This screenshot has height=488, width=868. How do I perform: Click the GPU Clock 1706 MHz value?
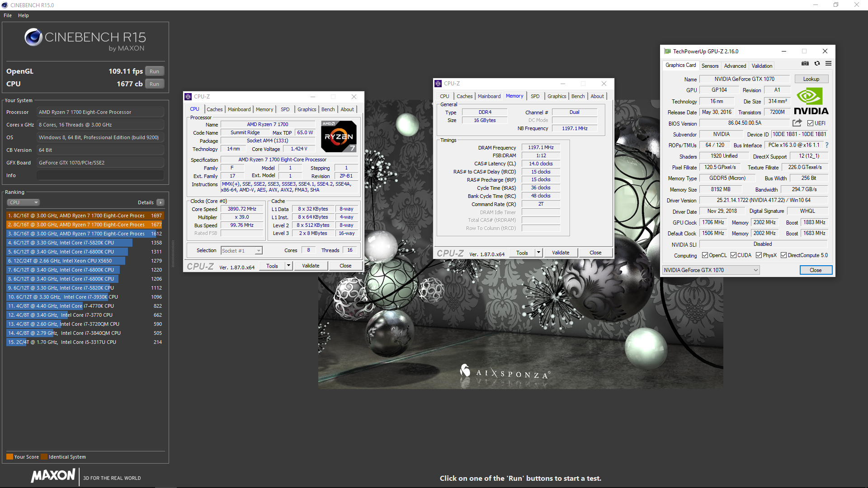pyautogui.click(x=713, y=222)
